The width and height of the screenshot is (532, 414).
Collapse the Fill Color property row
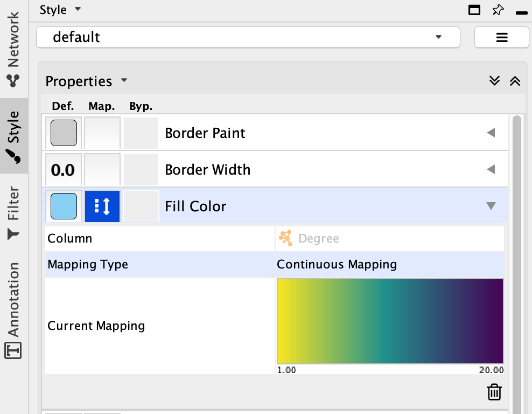491,206
